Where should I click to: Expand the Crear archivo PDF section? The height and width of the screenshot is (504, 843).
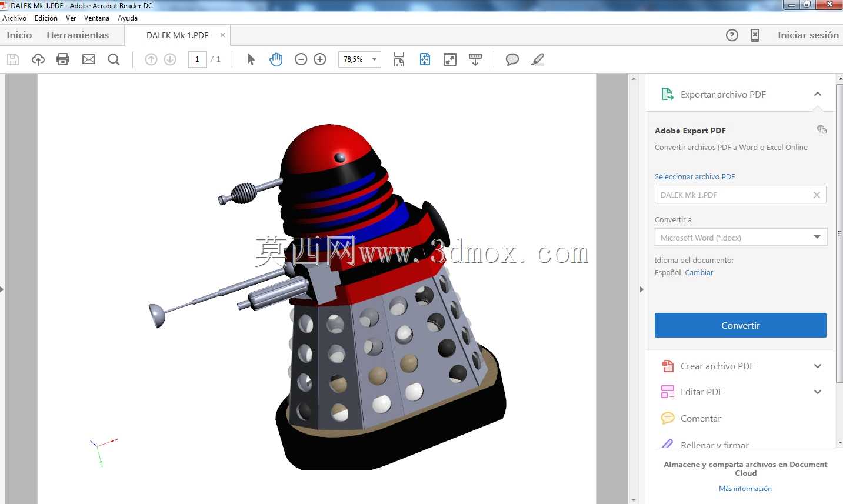(818, 366)
